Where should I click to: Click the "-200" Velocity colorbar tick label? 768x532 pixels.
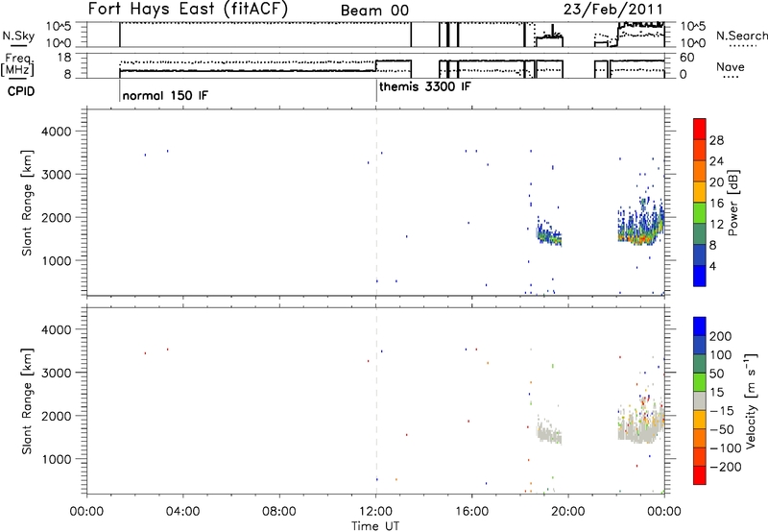click(x=725, y=467)
